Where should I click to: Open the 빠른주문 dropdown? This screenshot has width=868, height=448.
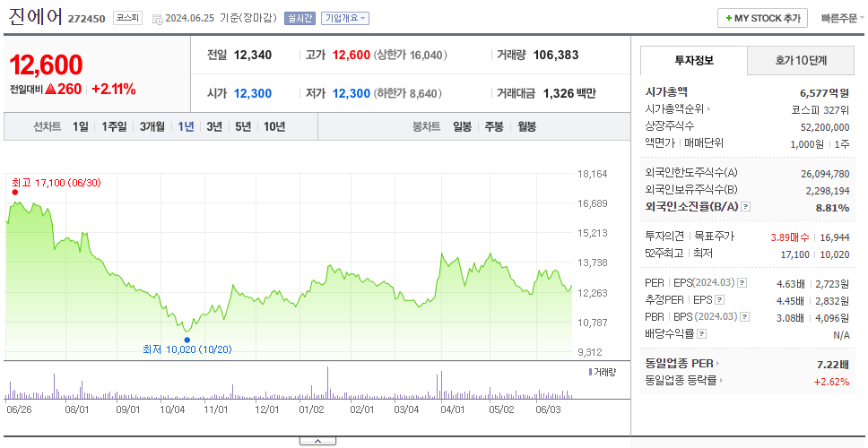coord(843,18)
